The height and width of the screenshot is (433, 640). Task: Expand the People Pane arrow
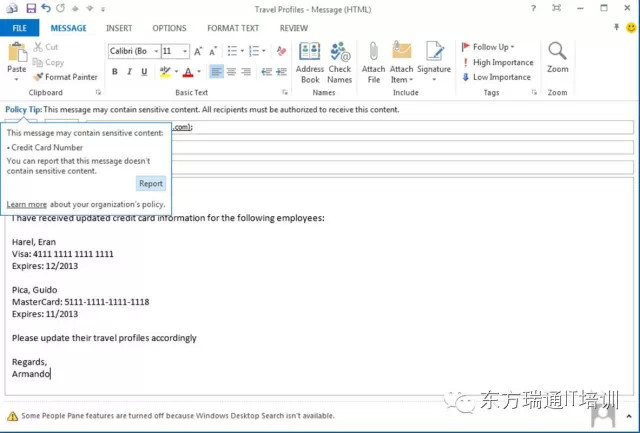(x=629, y=416)
